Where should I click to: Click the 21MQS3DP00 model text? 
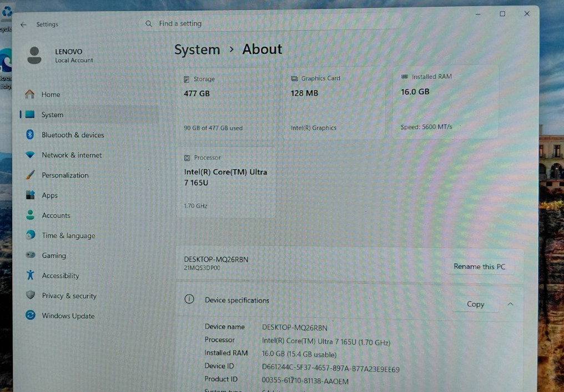click(202, 268)
